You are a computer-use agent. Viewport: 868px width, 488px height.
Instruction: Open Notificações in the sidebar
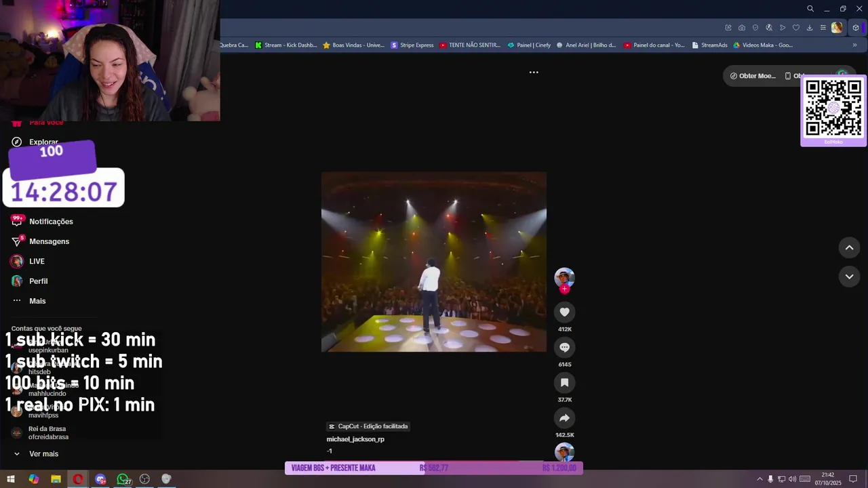coord(42,222)
